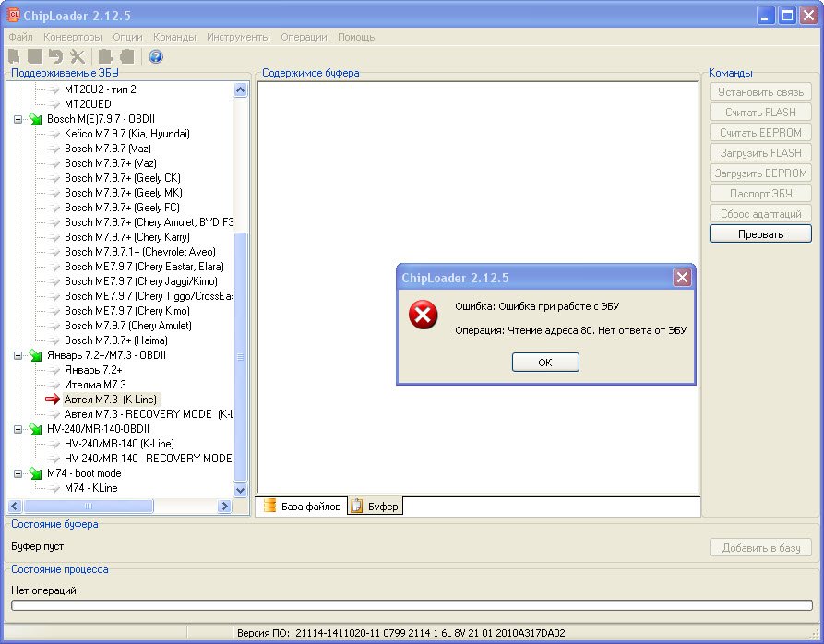824x644 pixels.
Task: Click the ChipLoader app icon in title bar
Action: [15, 15]
